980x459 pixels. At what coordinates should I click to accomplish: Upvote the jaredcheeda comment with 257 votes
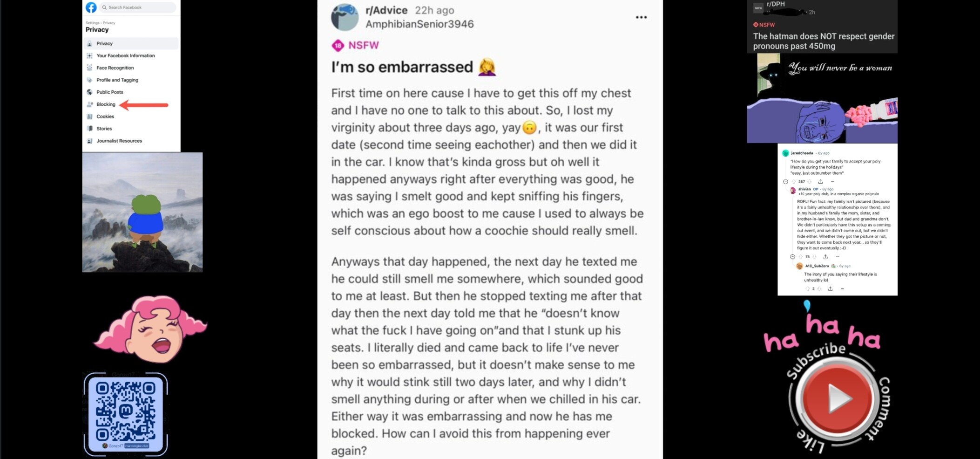click(x=794, y=182)
